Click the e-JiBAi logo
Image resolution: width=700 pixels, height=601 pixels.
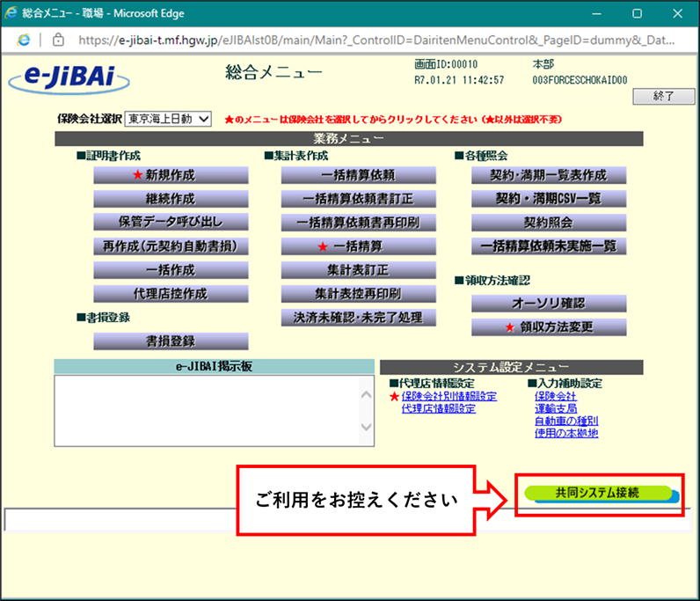pos(69,78)
